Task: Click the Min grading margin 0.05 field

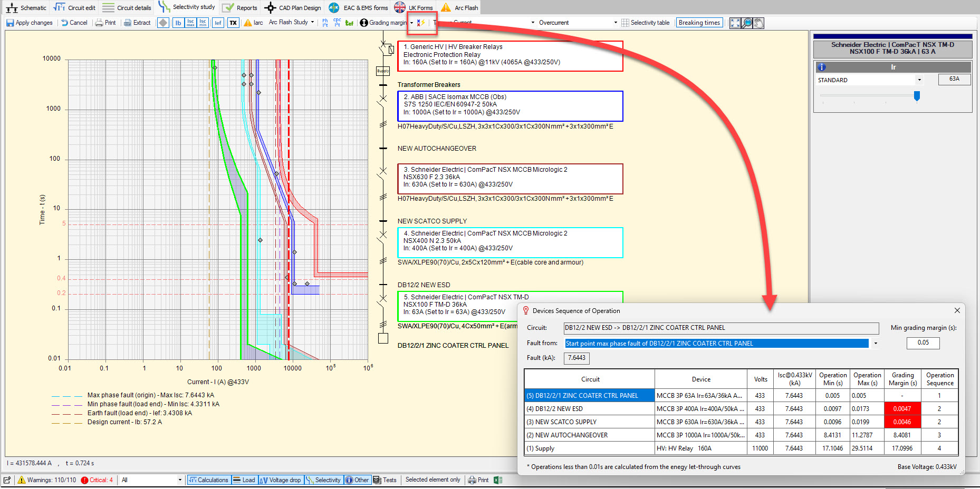Action: pos(923,343)
